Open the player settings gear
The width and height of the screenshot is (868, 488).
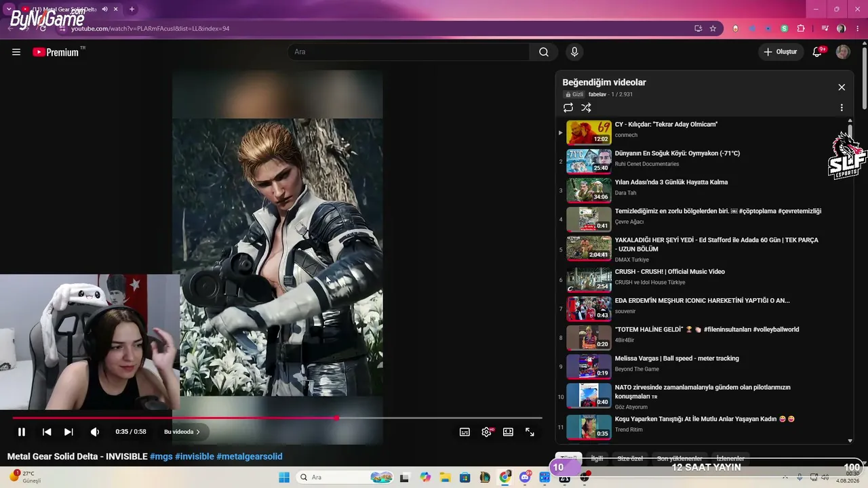point(486,432)
